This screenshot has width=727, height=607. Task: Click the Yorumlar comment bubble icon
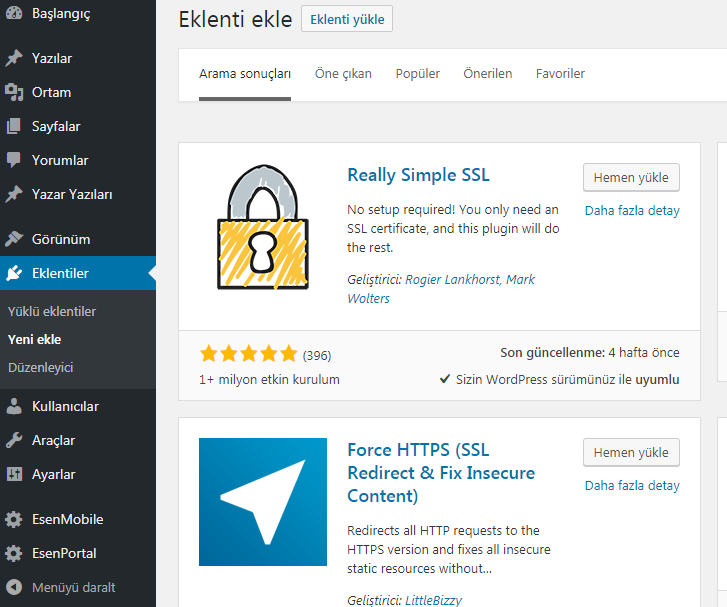click(x=14, y=160)
